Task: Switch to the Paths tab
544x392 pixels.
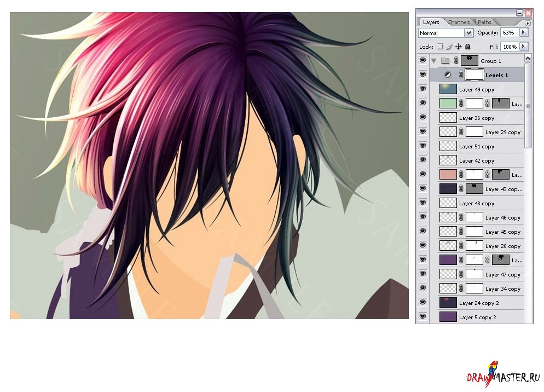Action: point(484,22)
